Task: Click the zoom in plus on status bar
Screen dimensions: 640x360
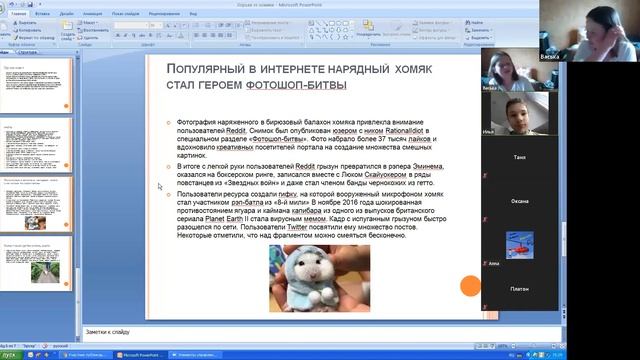Action: click(x=554, y=346)
